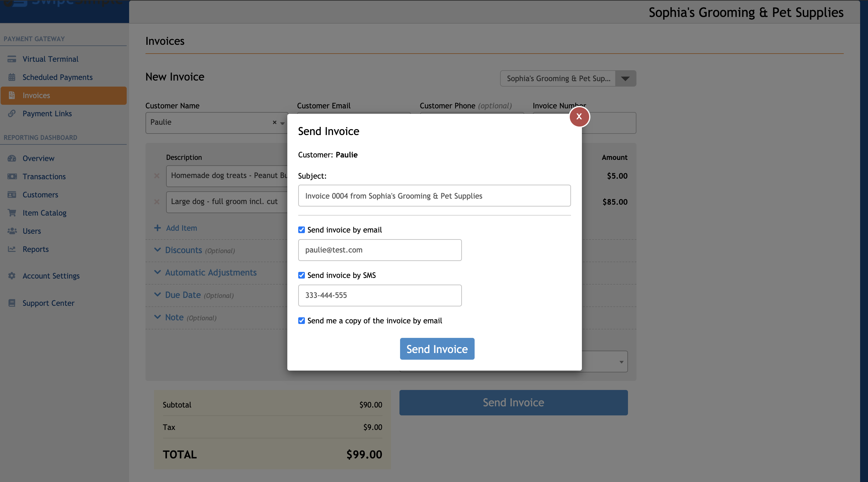The width and height of the screenshot is (868, 482).
Task: Navigate to Transactions report
Action: [44, 177]
